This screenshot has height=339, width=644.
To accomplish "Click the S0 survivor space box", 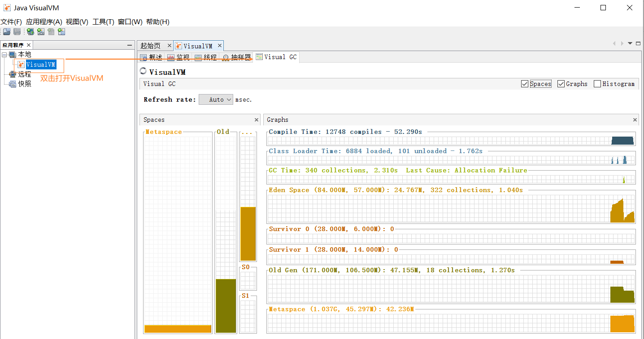I will (248, 281).
